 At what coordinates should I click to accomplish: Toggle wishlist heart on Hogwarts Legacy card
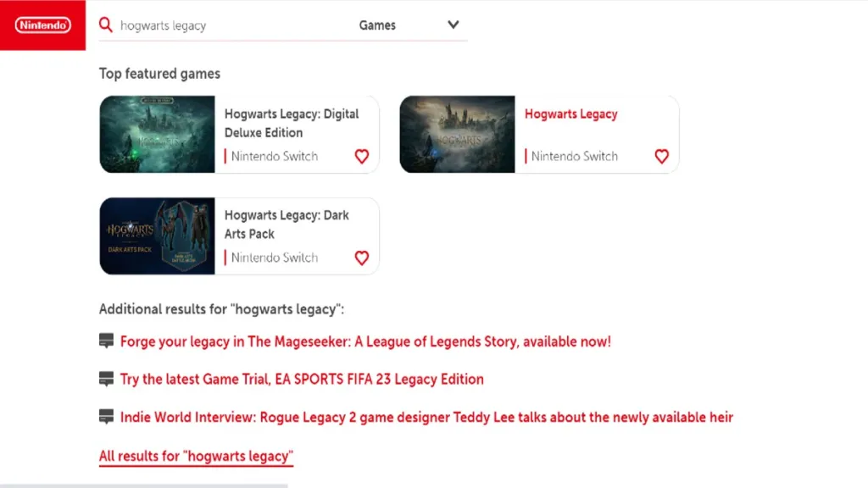coord(661,157)
